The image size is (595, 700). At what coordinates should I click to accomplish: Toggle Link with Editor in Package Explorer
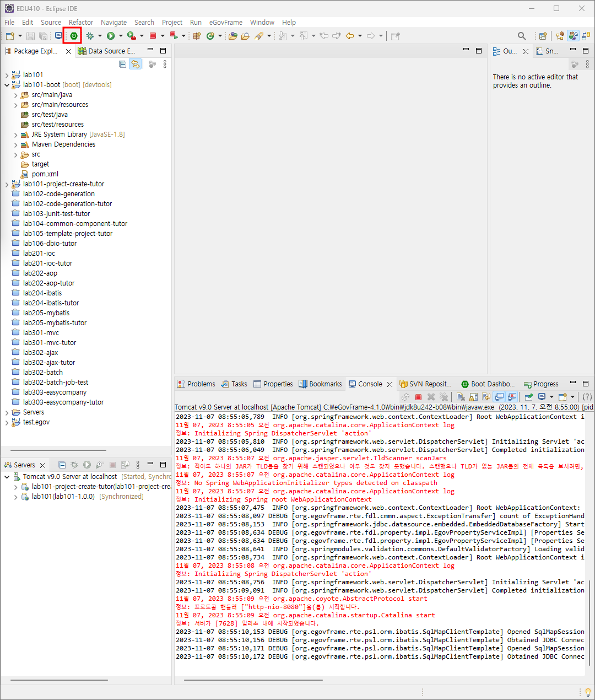tap(135, 64)
